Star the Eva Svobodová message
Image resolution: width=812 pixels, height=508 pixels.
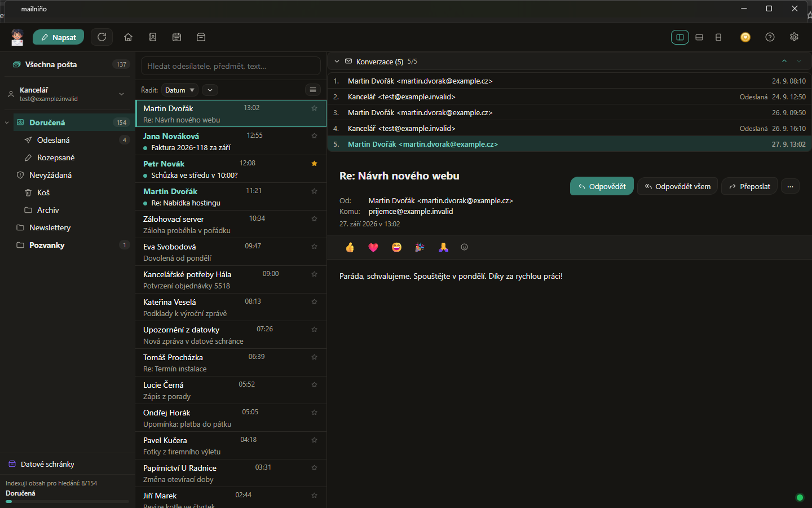click(x=315, y=247)
